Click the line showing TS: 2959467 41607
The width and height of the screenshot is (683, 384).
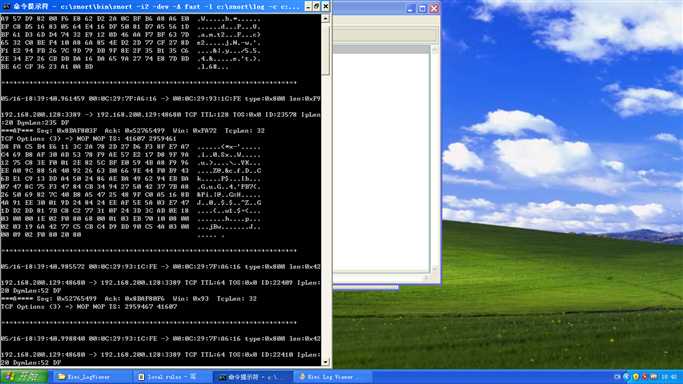click(x=89, y=307)
